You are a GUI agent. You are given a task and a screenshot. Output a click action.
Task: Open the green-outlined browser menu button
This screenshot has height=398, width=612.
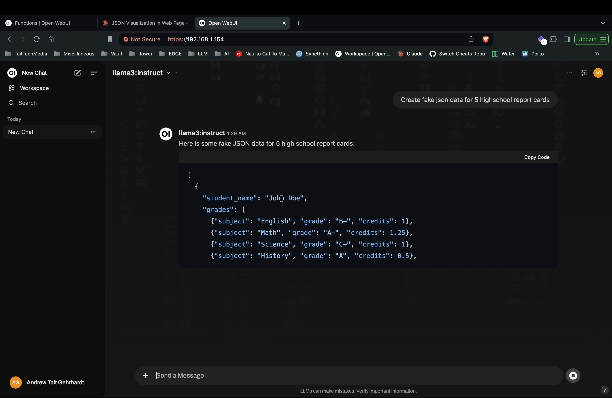(591, 39)
